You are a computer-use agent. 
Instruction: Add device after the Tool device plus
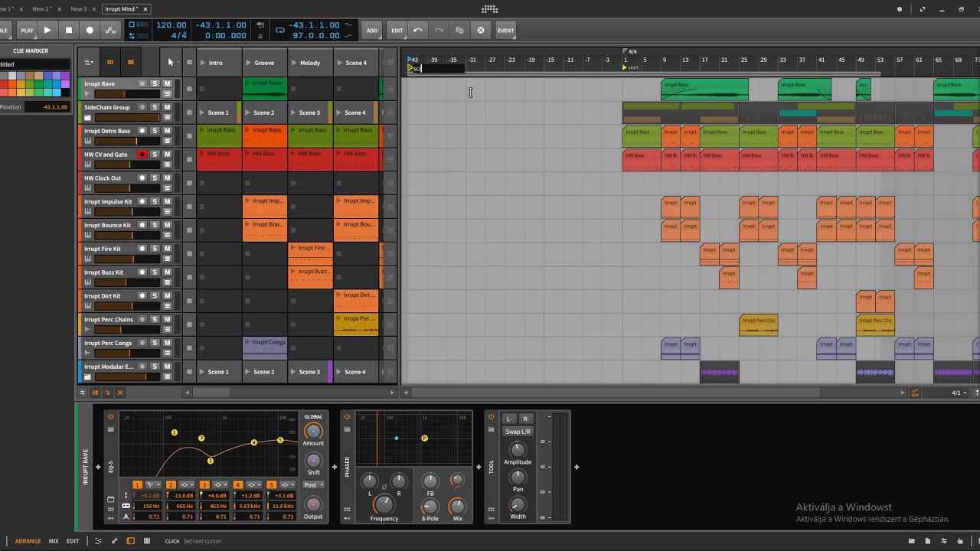click(x=577, y=467)
